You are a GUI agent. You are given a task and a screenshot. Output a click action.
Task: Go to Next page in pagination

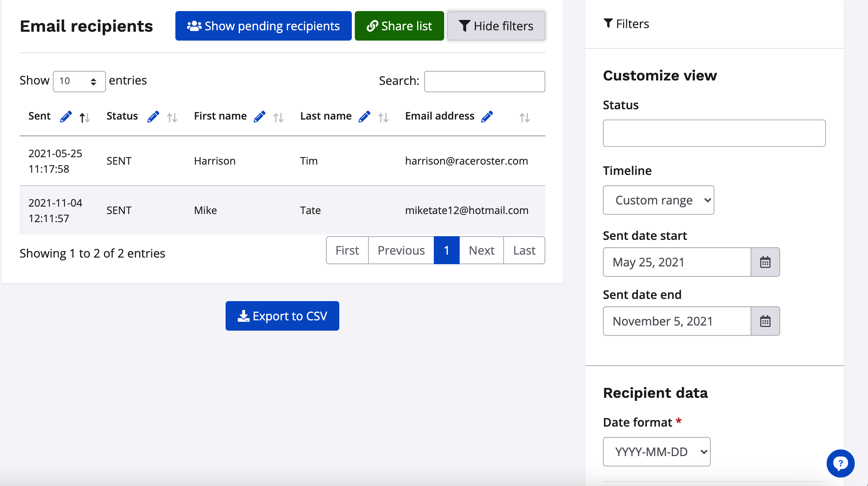[481, 250]
